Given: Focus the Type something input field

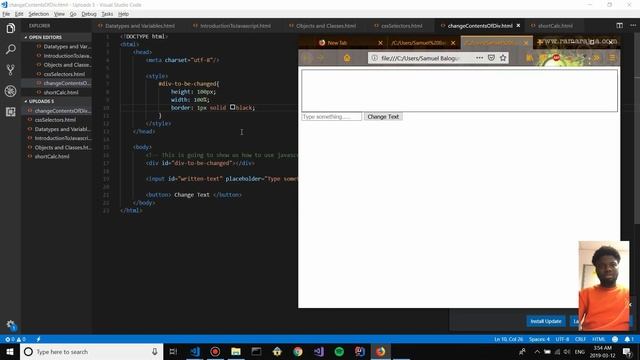Looking at the screenshot, I should point(331,117).
